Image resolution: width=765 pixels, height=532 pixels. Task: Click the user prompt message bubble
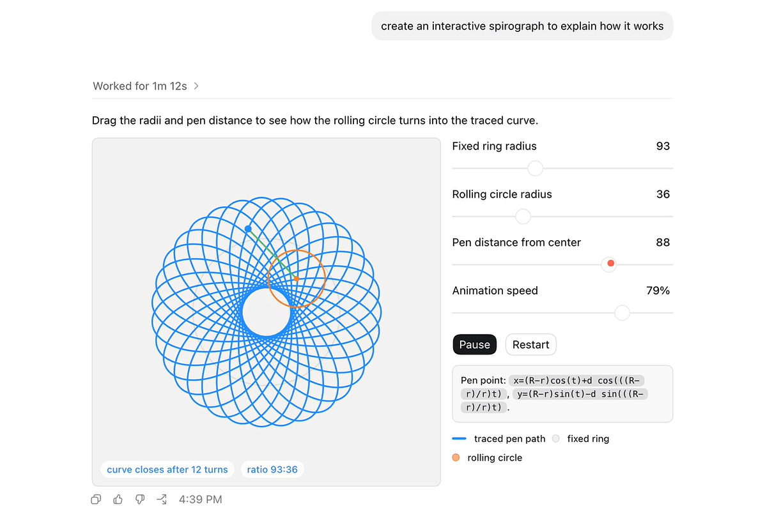click(522, 26)
